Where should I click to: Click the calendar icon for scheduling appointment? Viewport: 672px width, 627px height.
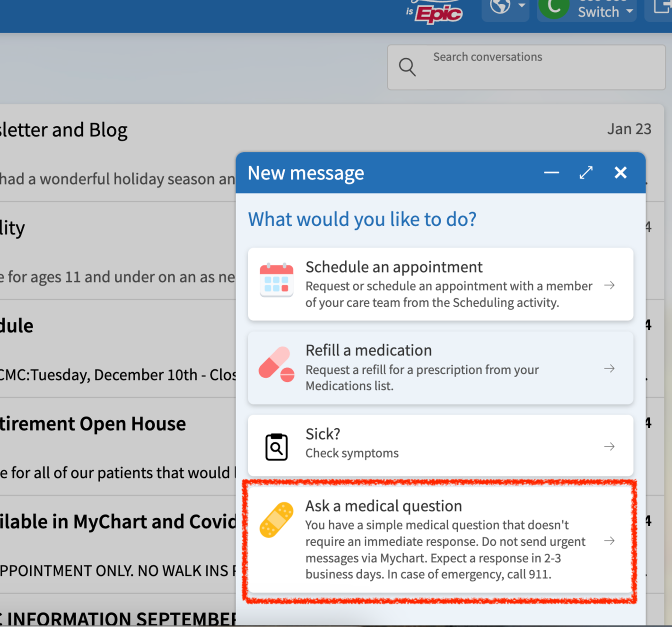(x=277, y=280)
